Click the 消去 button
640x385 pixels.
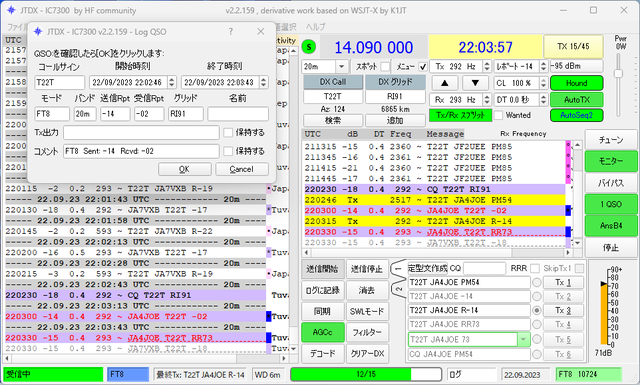367,290
